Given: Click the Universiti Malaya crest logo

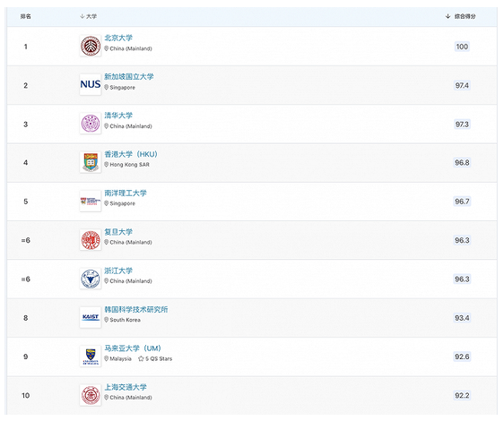Looking at the screenshot, I should tap(91, 357).
